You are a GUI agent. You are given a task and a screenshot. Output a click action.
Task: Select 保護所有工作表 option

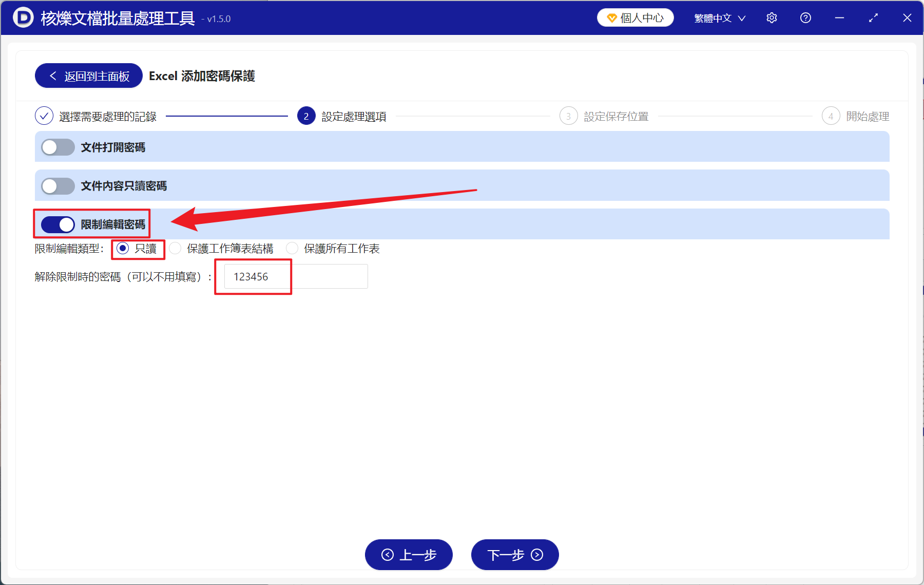(x=292, y=248)
